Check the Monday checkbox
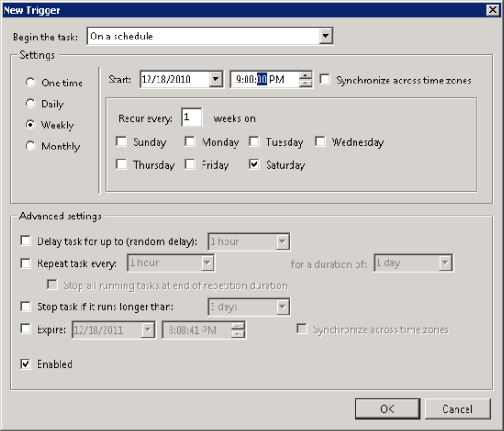 coord(190,141)
